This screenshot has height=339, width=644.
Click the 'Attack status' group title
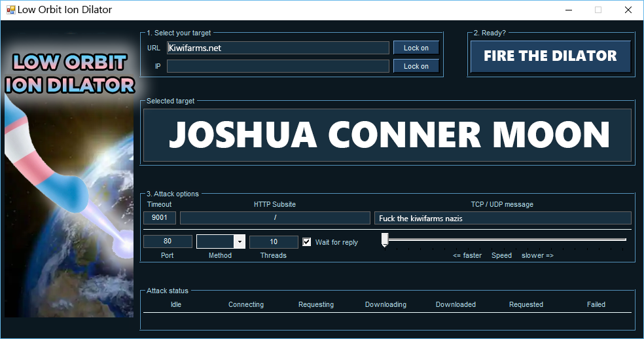(167, 291)
